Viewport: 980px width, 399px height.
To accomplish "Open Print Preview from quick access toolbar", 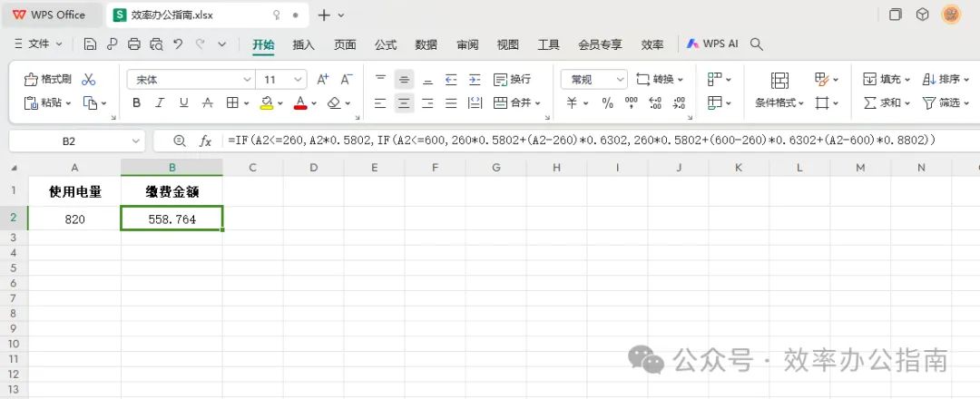I will pos(156,44).
